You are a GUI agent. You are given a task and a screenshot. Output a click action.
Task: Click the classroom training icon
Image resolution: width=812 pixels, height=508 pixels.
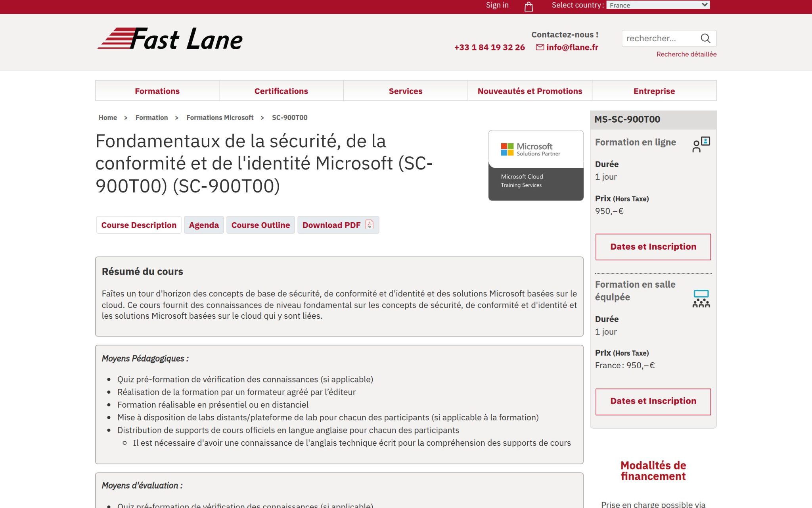[x=701, y=298]
